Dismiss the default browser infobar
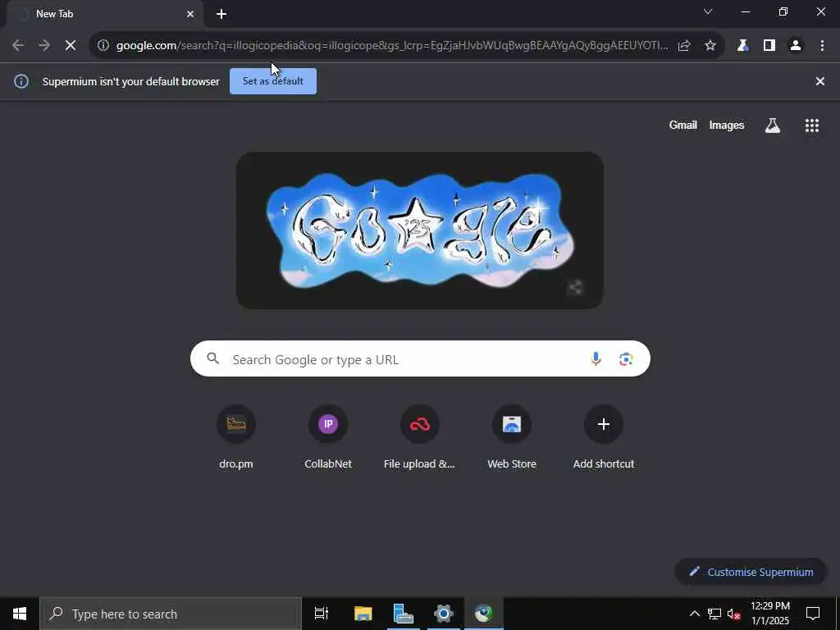 819,81
